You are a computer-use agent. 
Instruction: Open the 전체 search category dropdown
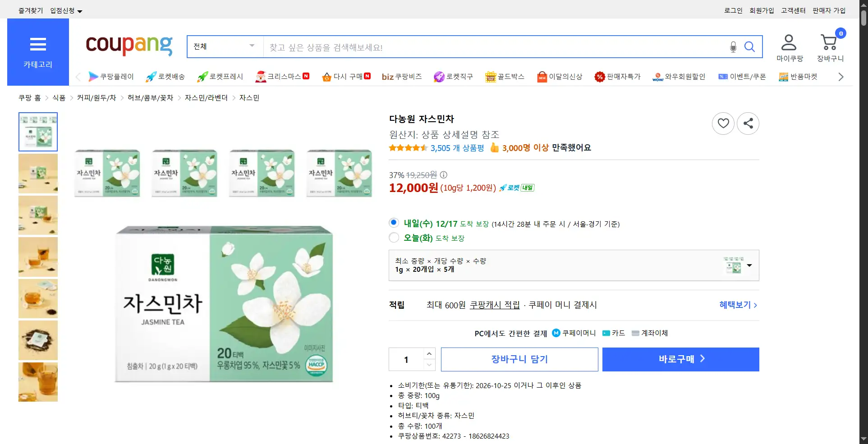coord(225,46)
